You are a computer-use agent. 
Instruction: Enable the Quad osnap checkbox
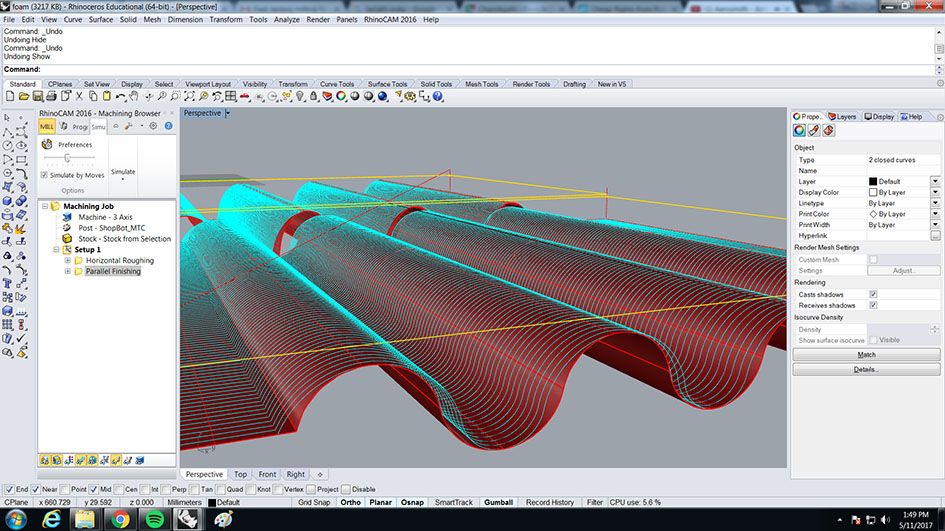tap(221, 489)
